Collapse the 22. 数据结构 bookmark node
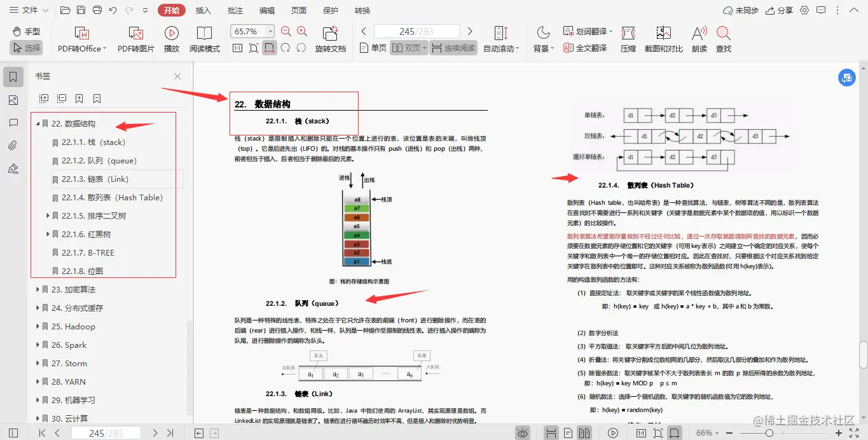The height and width of the screenshot is (440, 868). [x=39, y=124]
